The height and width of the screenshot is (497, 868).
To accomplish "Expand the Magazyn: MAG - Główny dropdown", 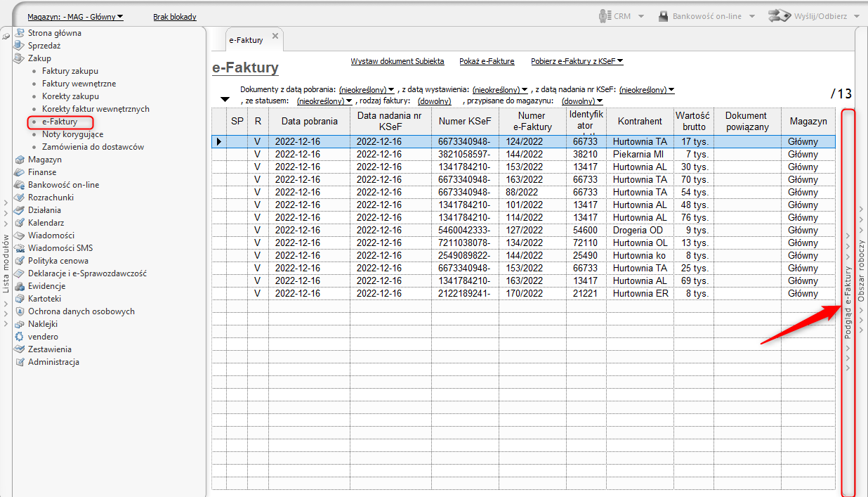I will click(75, 17).
